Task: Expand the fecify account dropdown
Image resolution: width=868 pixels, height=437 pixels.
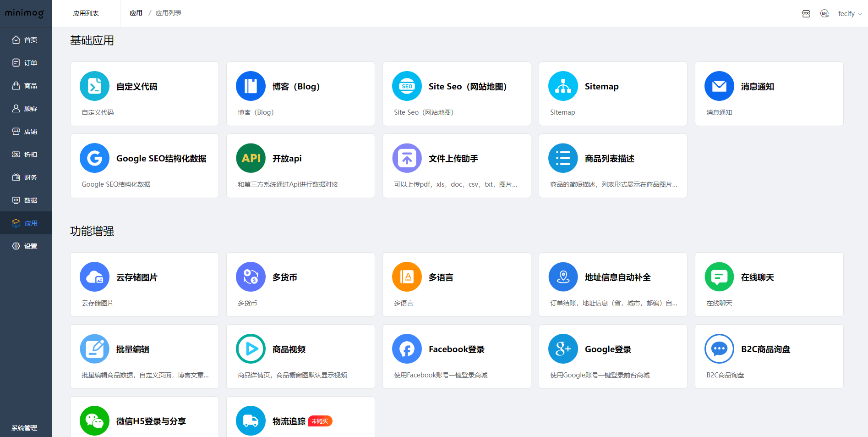Action: coord(850,14)
